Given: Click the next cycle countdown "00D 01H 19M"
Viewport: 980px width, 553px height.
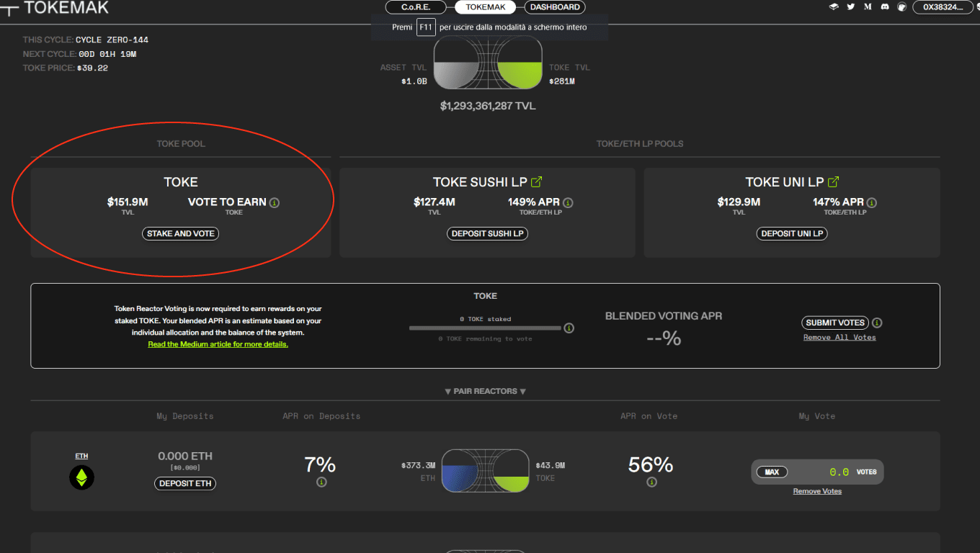Looking at the screenshot, I should (107, 54).
